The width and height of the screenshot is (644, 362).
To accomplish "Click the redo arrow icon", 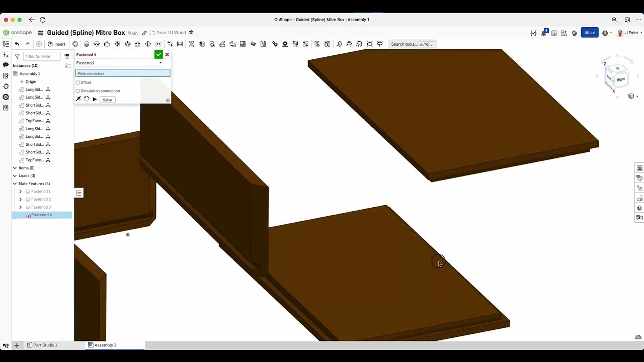I will (x=27, y=44).
